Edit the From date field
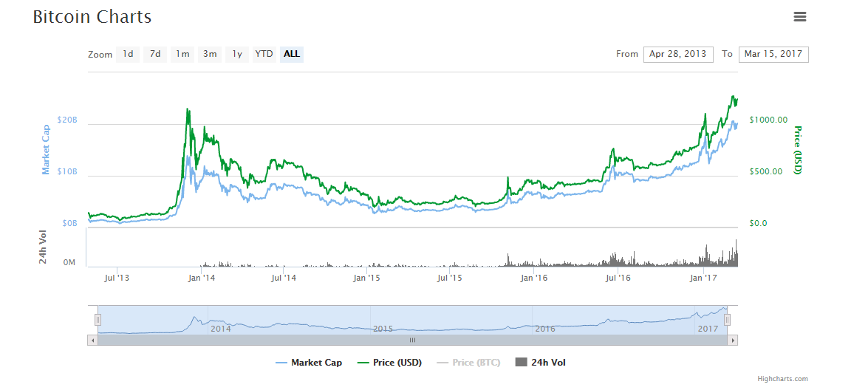 tap(678, 54)
